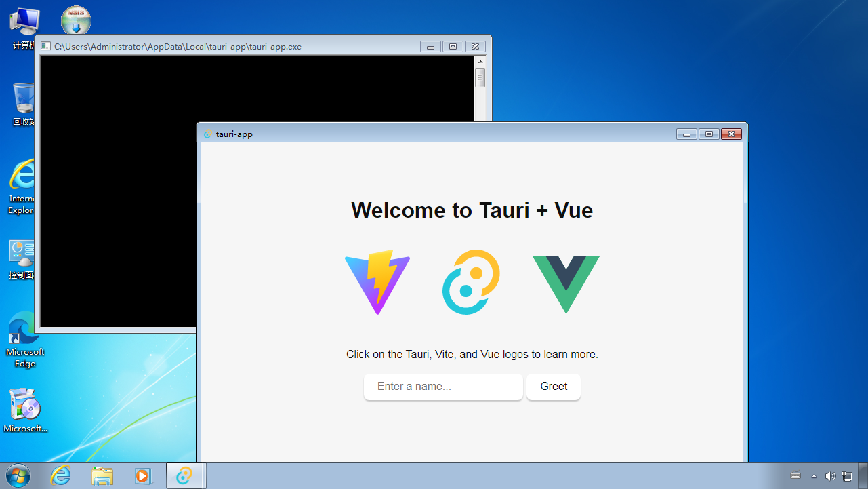Open Windows Media Player from taskbar
The width and height of the screenshot is (868, 489).
143,476
